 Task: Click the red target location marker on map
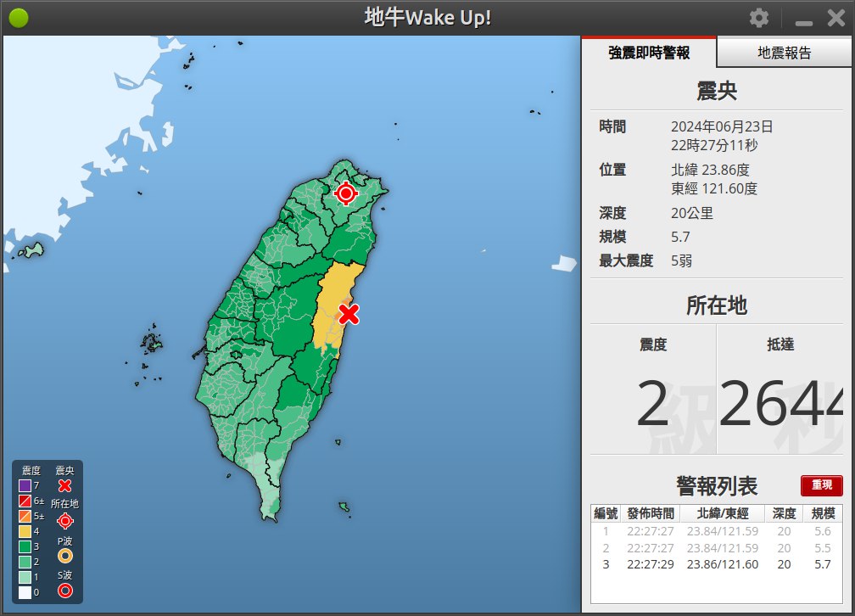pyautogui.click(x=345, y=193)
